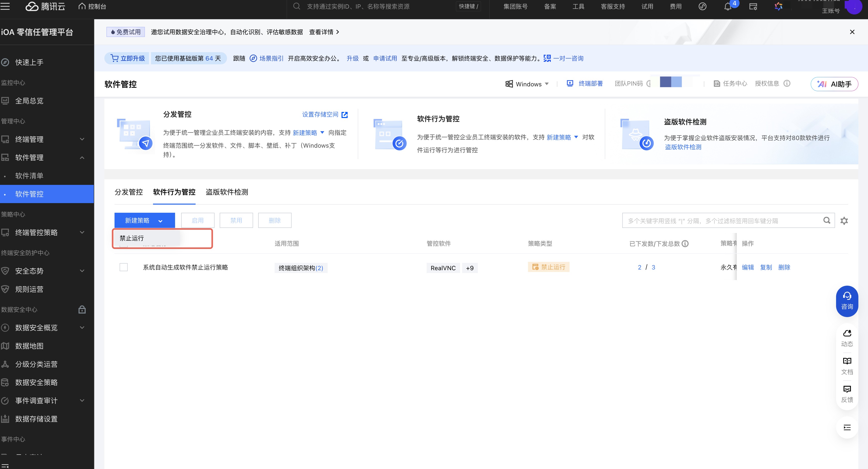The image size is (868, 469).
Task: Open the 文档 documentation icon
Action: pos(847,366)
